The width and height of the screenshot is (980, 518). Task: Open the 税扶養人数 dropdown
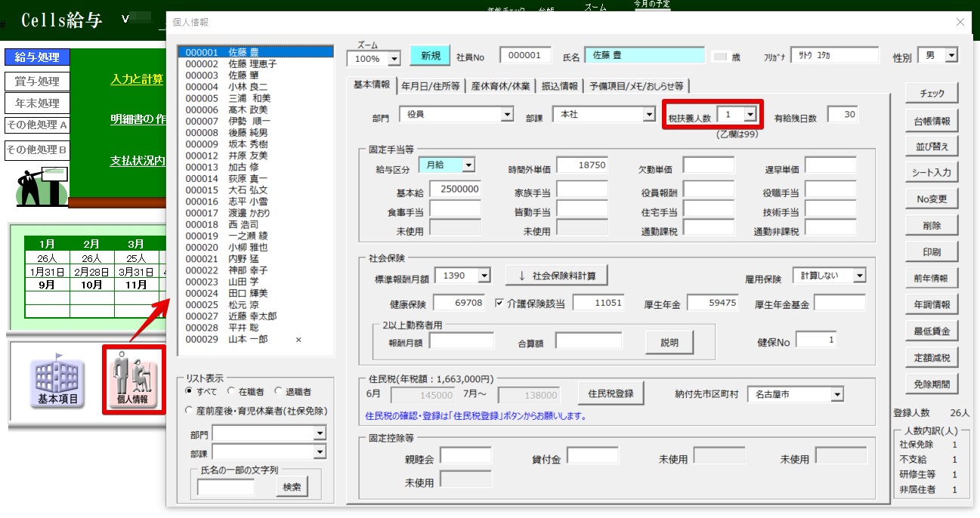(x=750, y=114)
